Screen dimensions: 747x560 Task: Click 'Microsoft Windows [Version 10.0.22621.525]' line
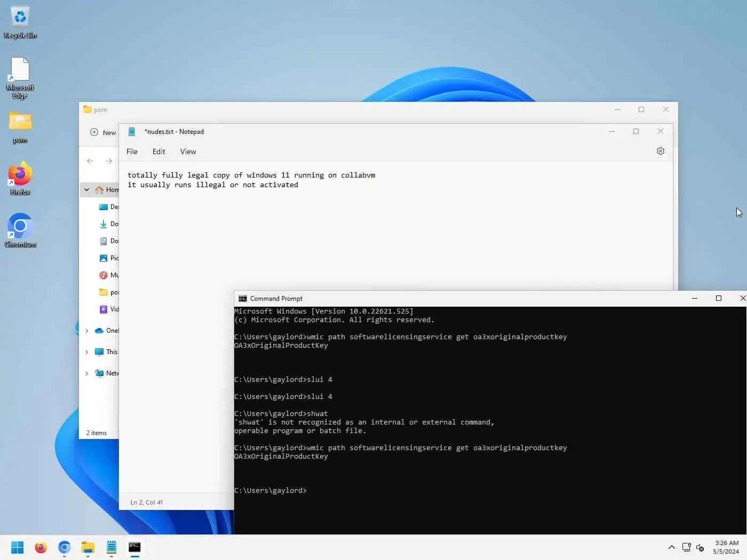pos(324,311)
